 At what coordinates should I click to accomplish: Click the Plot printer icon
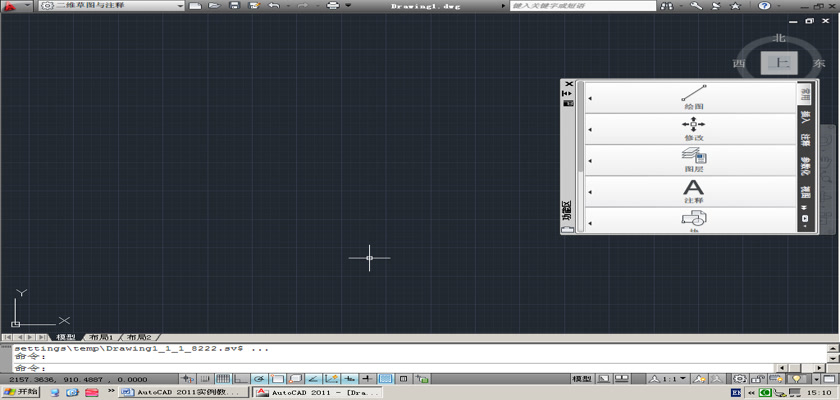click(333, 6)
